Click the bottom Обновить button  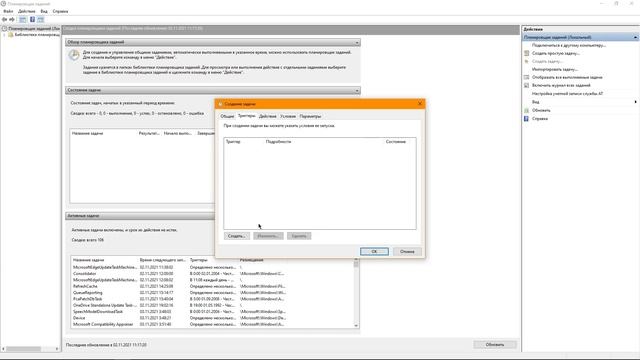(495, 344)
